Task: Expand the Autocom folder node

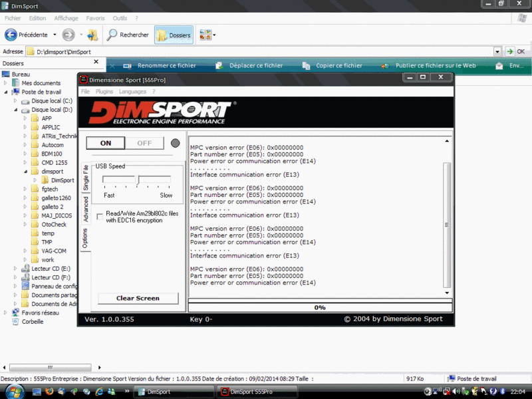Action: click(25, 145)
